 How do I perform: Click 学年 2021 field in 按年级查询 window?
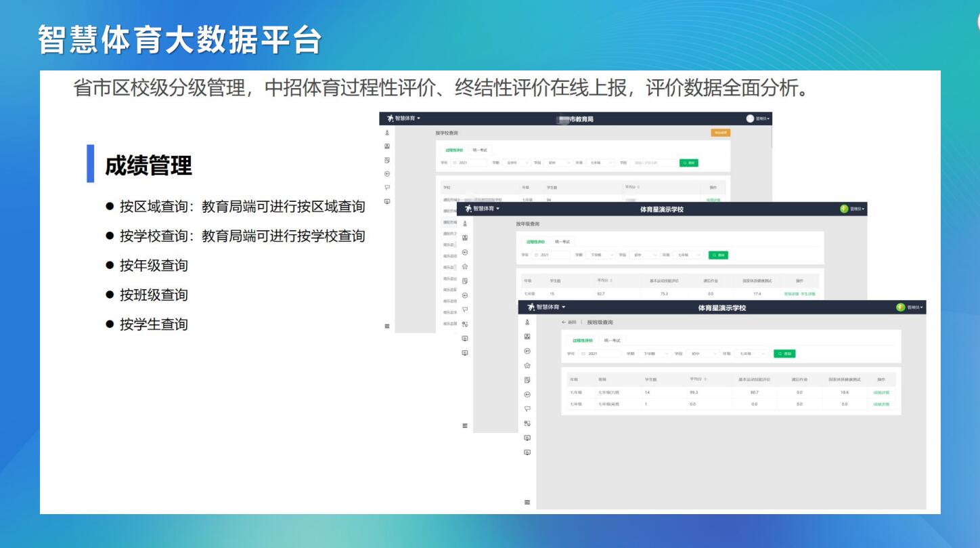point(551,255)
